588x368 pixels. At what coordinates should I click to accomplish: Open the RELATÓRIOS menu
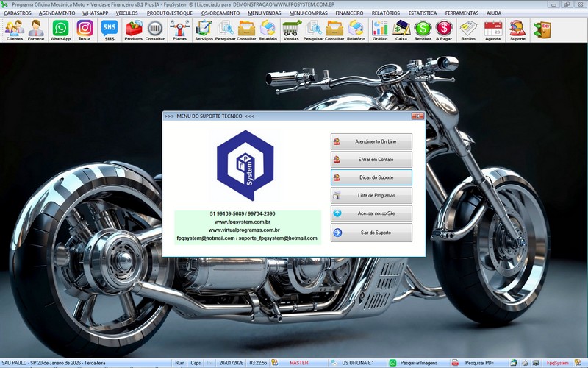click(x=386, y=13)
